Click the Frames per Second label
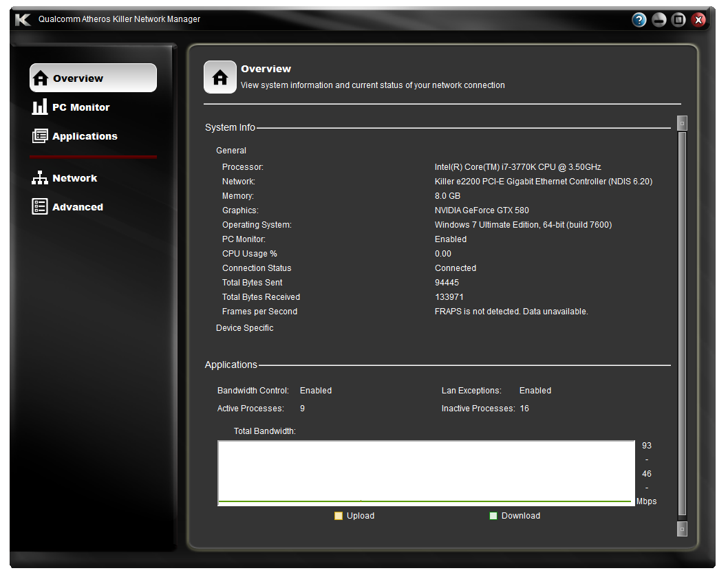The image size is (728, 575). (x=259, y=312)
